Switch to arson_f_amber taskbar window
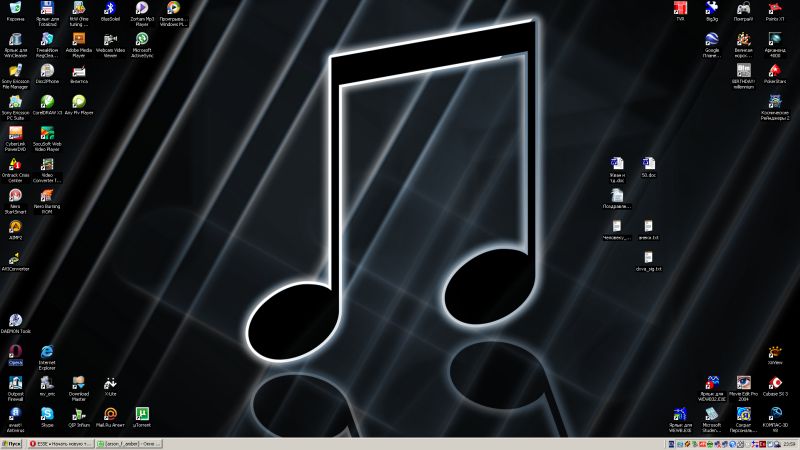 [129, 444]
